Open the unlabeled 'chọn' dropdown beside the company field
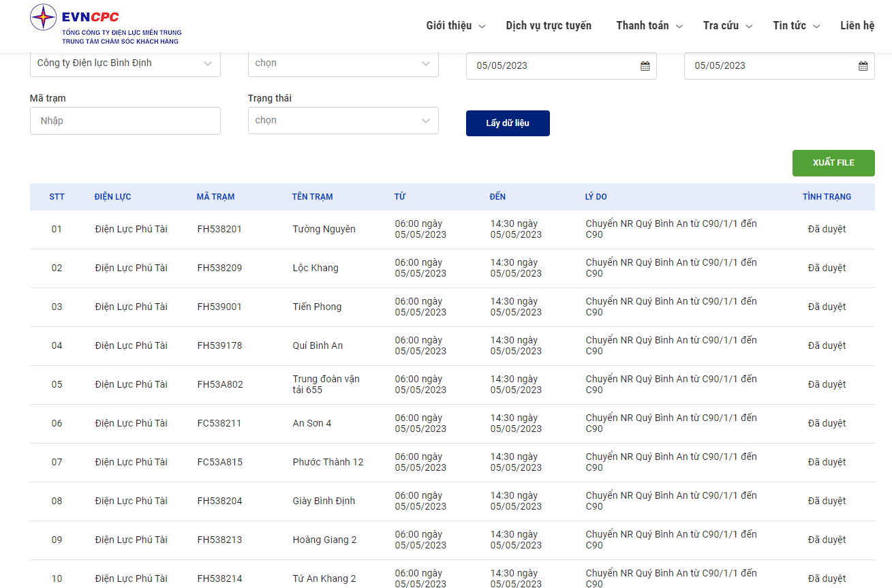The width and height of the screenshot is (892, 588). (x=343, y=63)
